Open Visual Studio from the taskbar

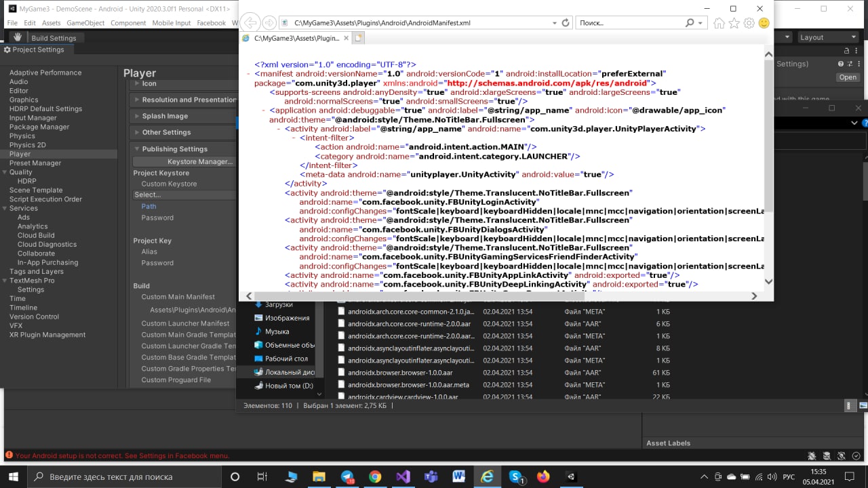coord(403,476)
